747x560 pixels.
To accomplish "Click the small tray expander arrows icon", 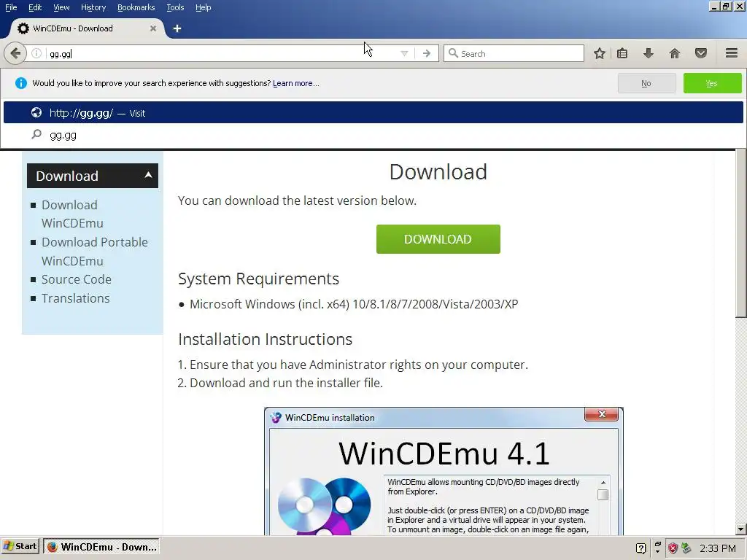I will pyautogui.click(x=657, y=548).
